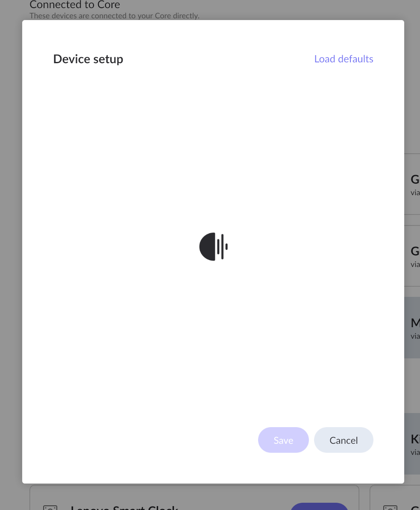Select the 'Ki' device card on the right

click(412, 444)
